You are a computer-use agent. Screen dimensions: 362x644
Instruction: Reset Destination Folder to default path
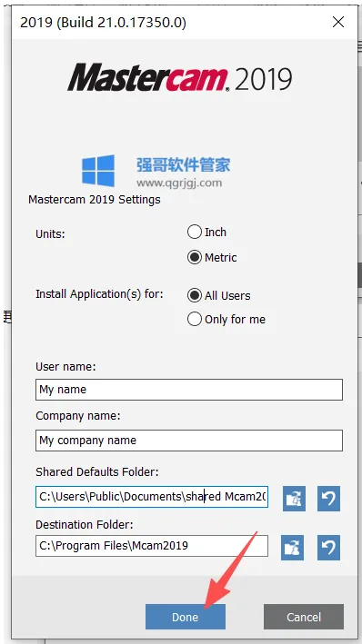click(328, 548)
